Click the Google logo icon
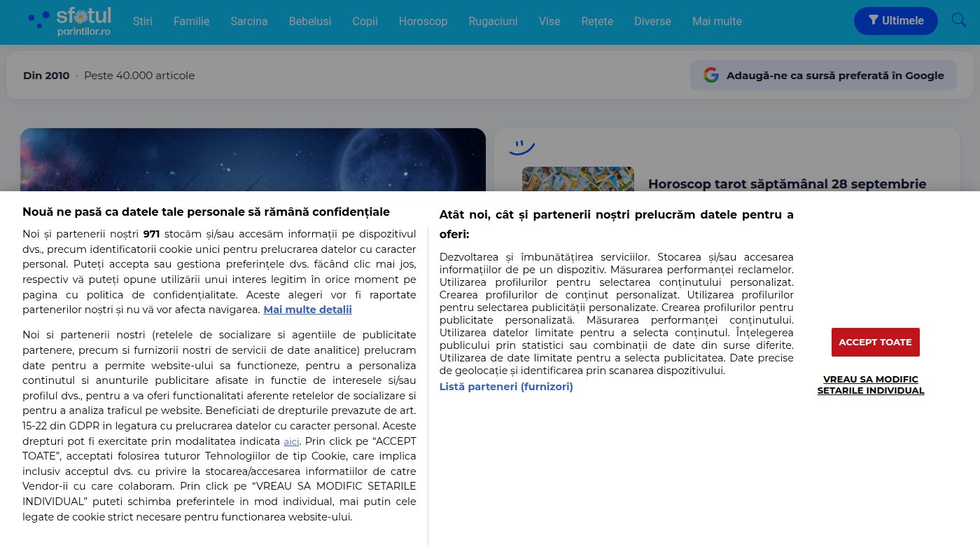This screenshot has height=552, width=980. pyautogui.click(x=711, y=76)
